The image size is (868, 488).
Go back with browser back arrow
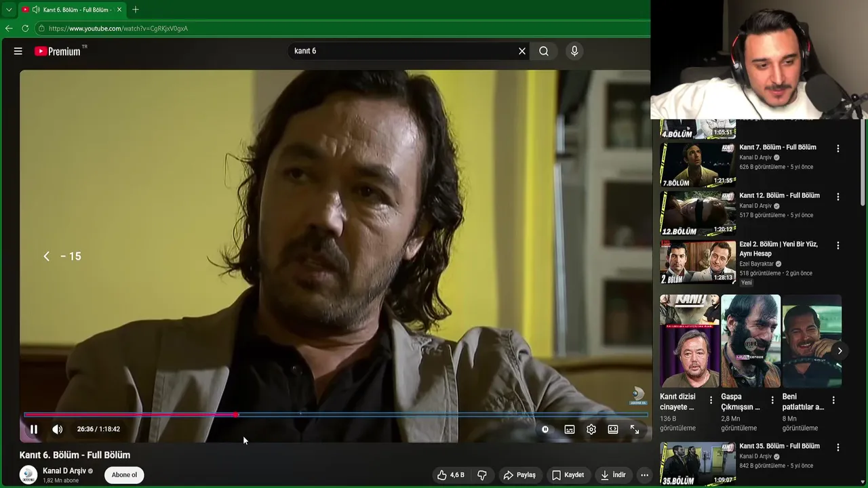[x=9, y=28]
